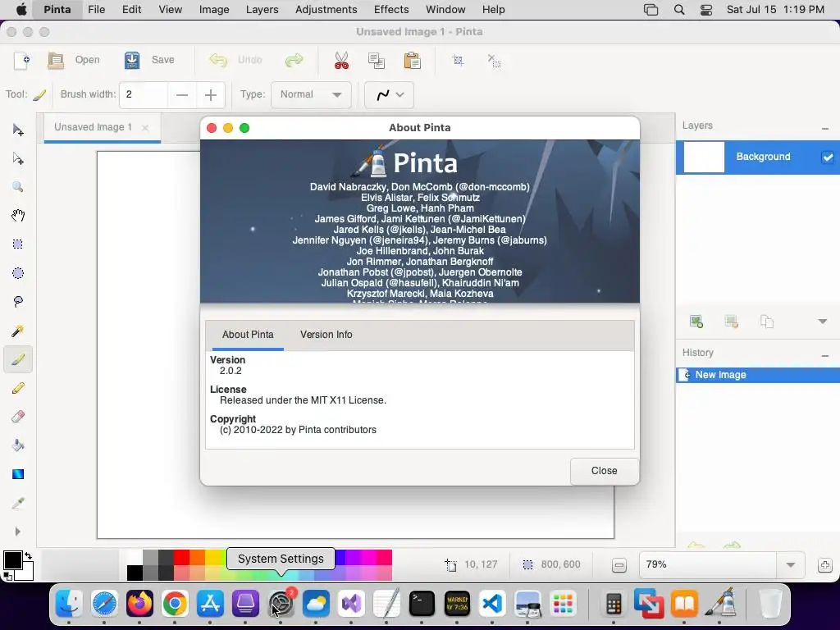Pick the red palette swatch
This screenshot has height=630, width=840.
click(181, 557)
